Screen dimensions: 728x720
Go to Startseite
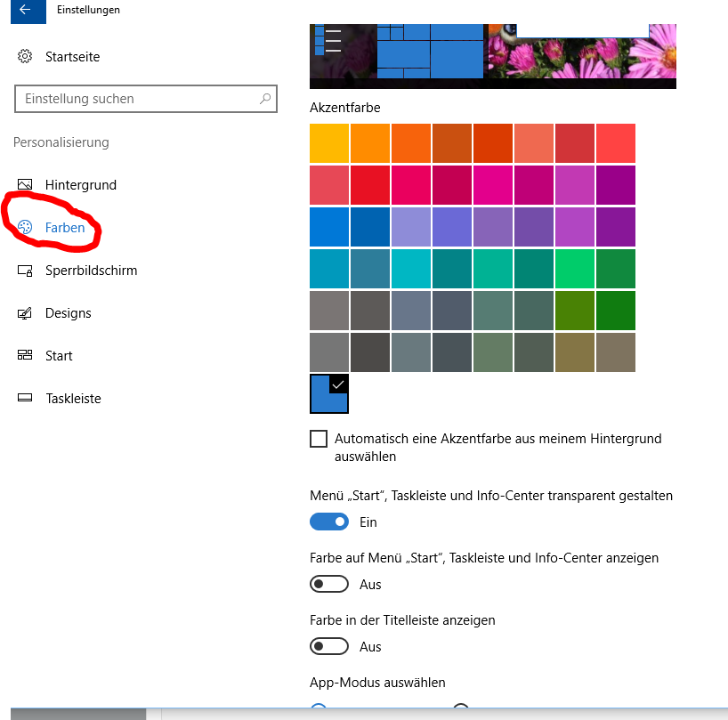point(72,57)
